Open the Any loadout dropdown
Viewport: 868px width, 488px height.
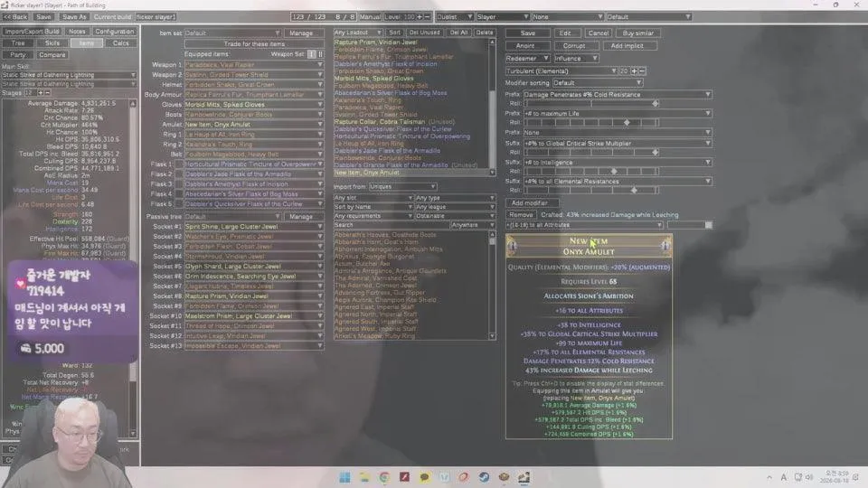(358, 33)
